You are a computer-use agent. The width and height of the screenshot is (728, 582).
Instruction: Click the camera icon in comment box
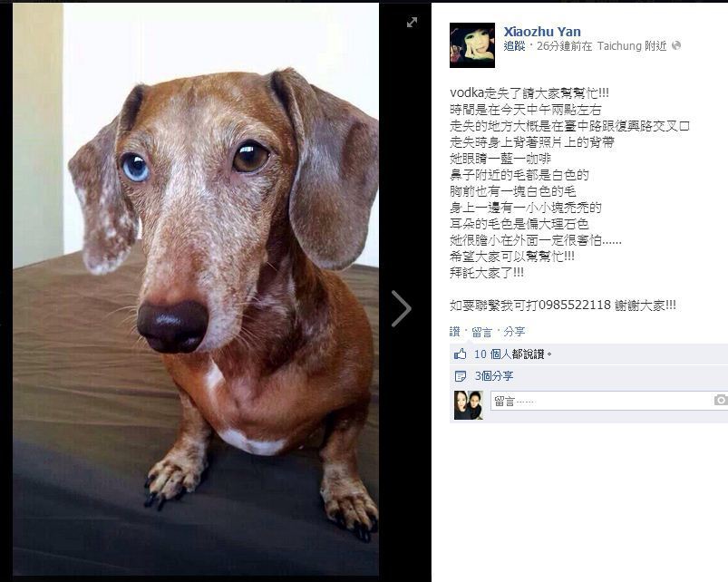(721, 400)
